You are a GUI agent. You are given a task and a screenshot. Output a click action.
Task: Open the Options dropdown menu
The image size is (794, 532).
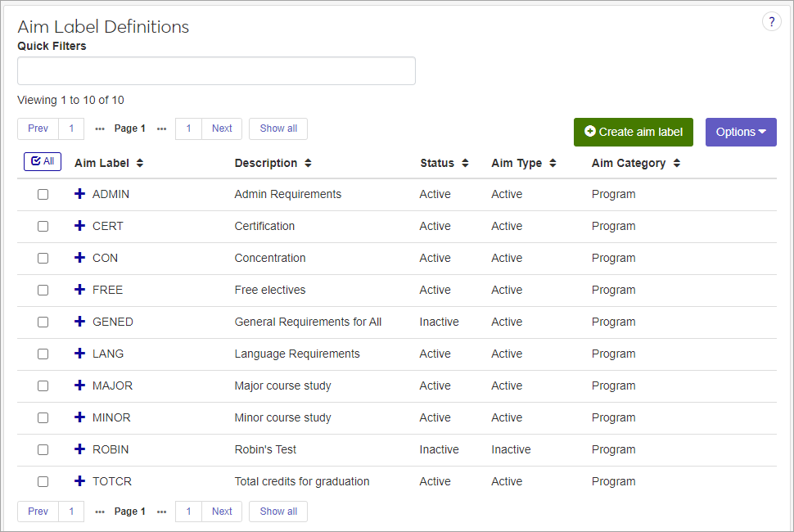pyautogui.click(x=740, y=132)
